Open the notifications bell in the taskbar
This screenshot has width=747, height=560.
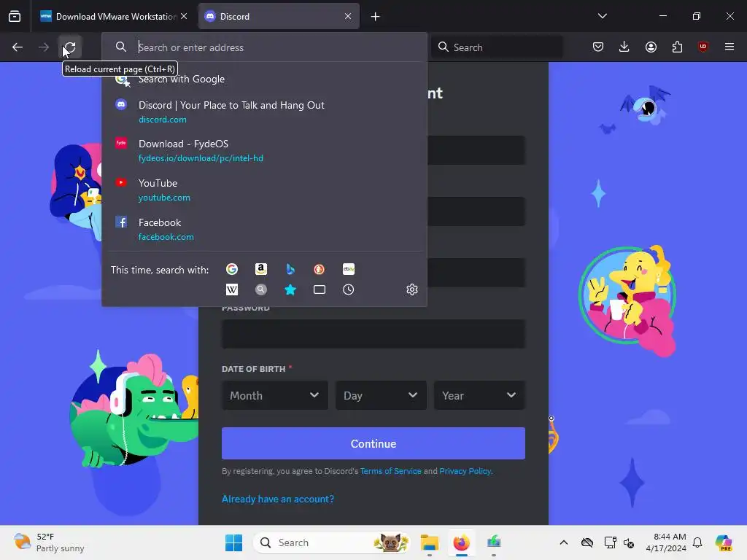(x=697, y=542)
